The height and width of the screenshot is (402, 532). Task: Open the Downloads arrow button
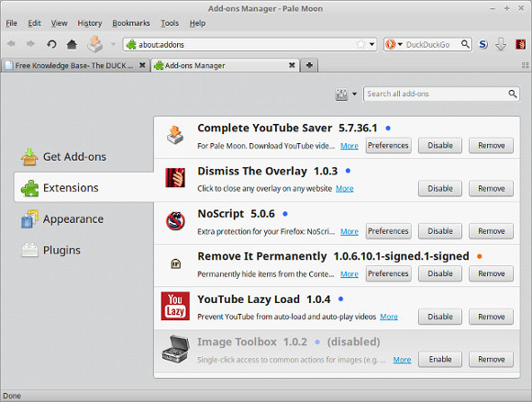pos(501,44)
